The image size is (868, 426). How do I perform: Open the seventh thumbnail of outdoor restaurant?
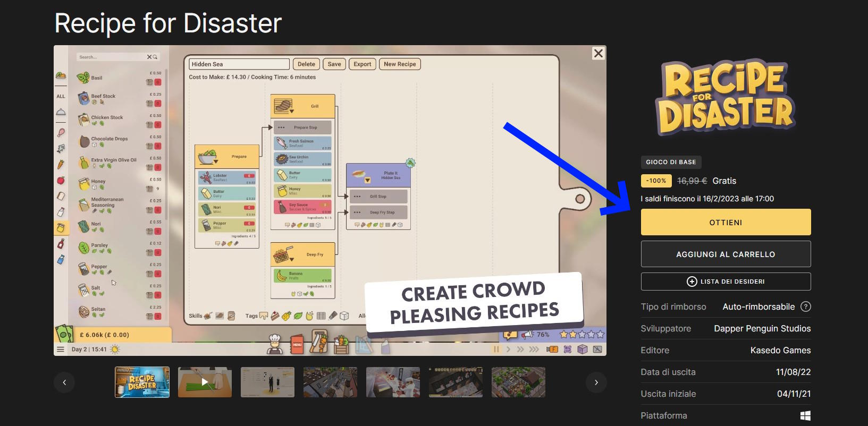[x=518, y=382]
